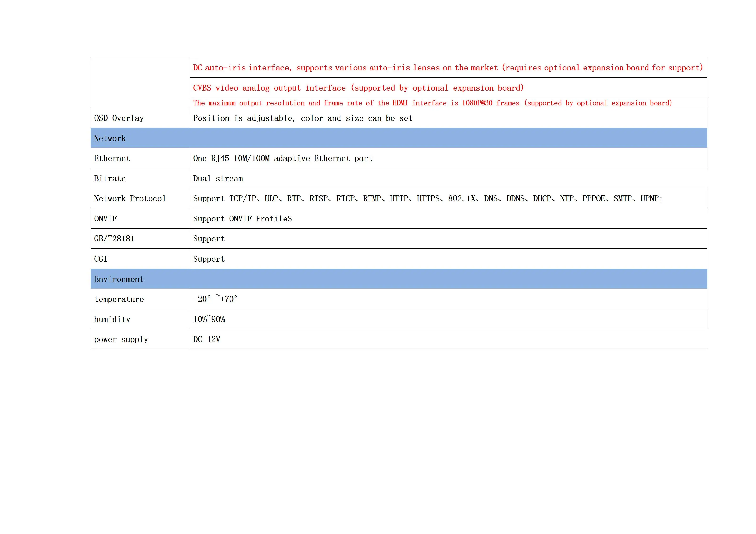Click the 10%~90% humidity value
The image size is (756, 534).
point(209,319)
